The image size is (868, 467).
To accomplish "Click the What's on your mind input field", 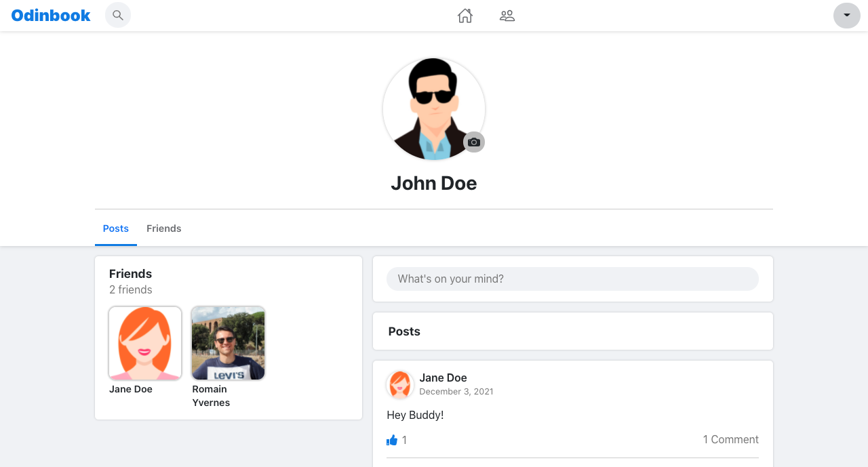I will click(x=572, y=279).
